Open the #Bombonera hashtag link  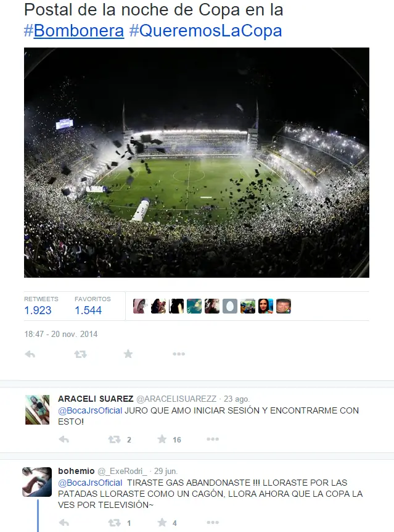point(74,31)
